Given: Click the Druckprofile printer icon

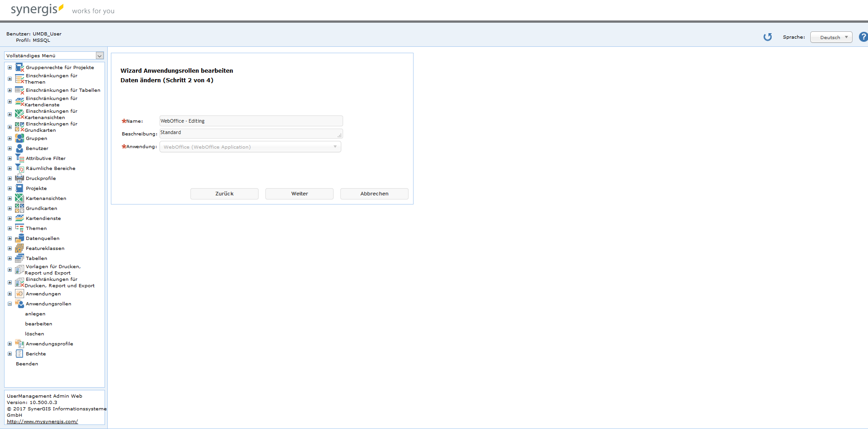Looking at the screenshot, I should coord(20,178).
